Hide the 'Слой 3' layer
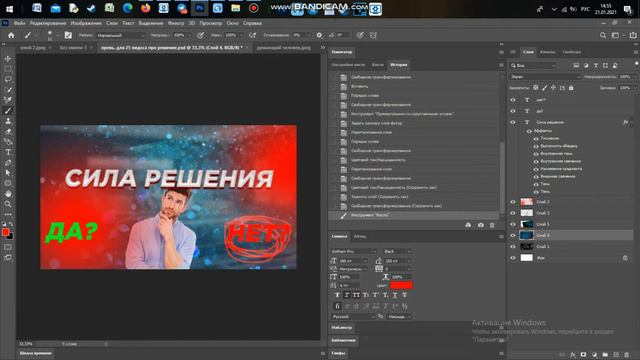The height and width of the screenshot is (360, 640). click(x=513, y=213)
